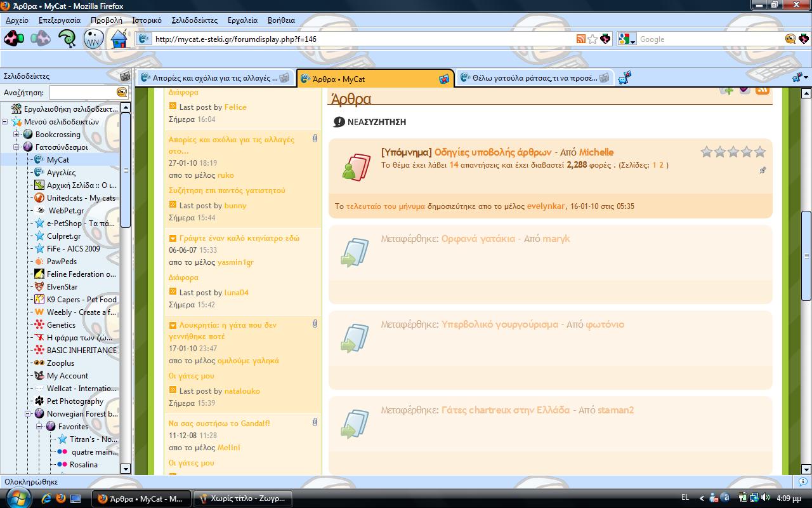
Task: Collapse the Γατοσύνδεσμοι bookmark folder
Action: (x=17, y=147)
